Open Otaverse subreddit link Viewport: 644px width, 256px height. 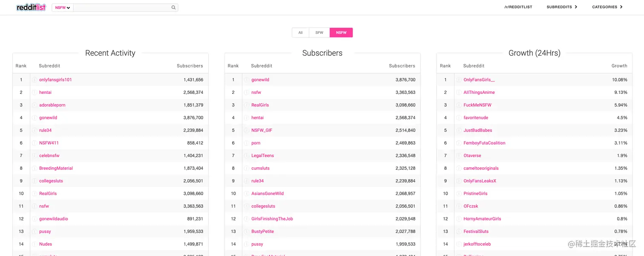pyautogui.click(x=472, y=156)
